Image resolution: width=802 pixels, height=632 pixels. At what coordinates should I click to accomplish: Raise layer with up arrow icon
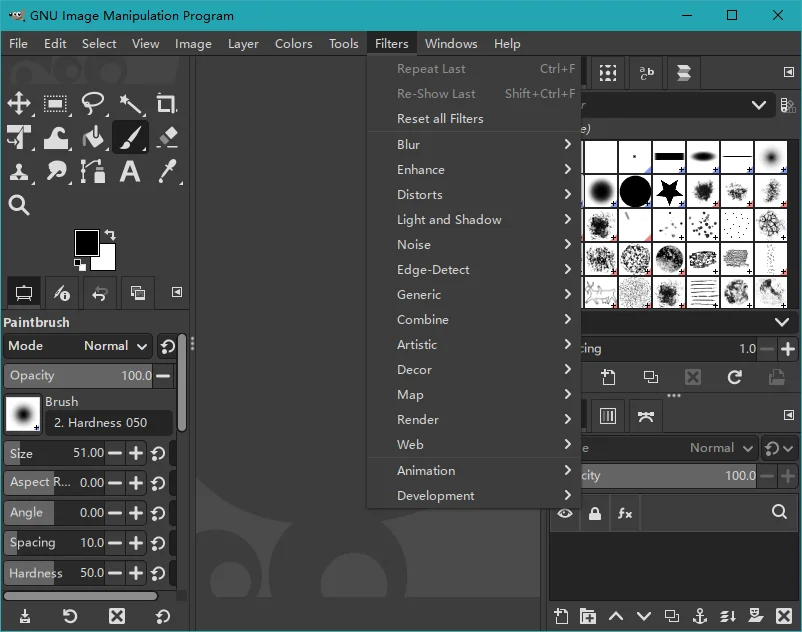616,616
